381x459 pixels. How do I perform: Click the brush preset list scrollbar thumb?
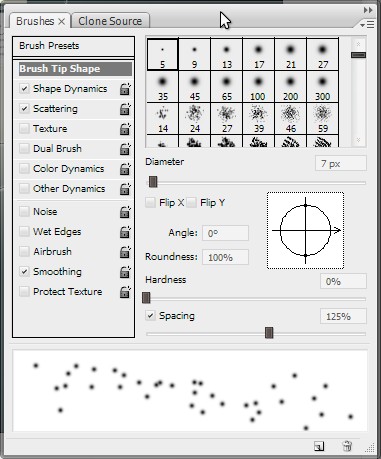(x=358, y=55)
